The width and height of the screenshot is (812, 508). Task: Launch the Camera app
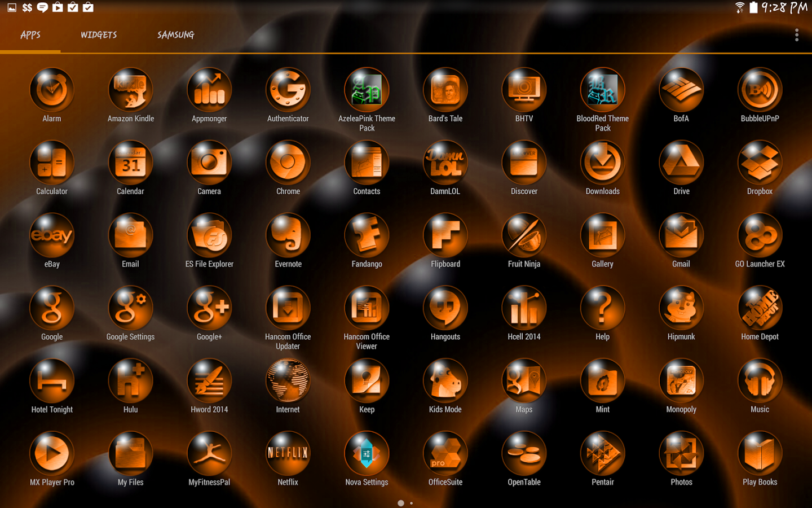click(209, 163)
